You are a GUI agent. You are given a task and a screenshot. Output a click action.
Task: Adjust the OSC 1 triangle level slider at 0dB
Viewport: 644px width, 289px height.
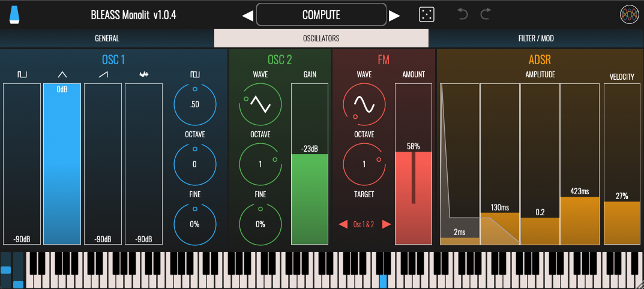point(62,164)
